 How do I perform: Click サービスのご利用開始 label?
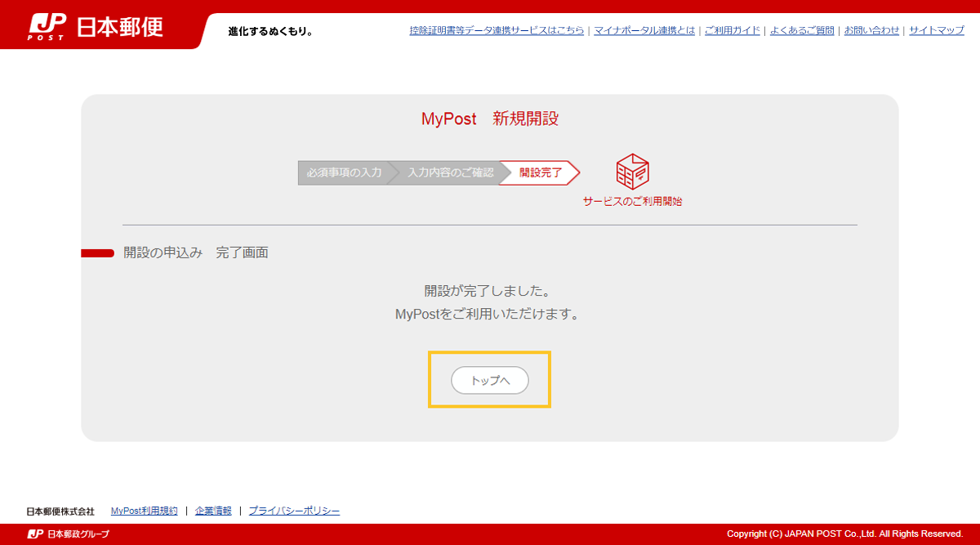tap(632, 201)
